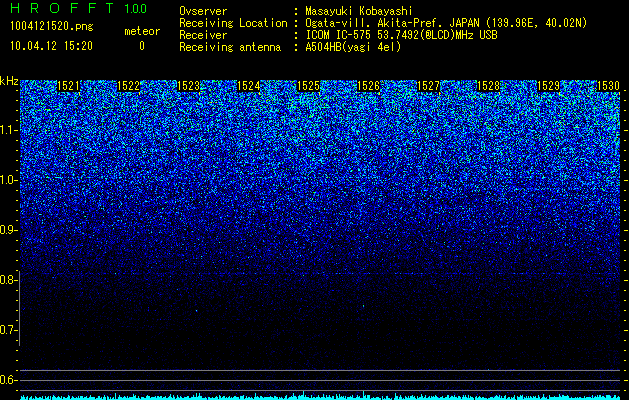Click the 1.1 frequency axis label
The height and width of the screenshot is (400, 629).
9,130
